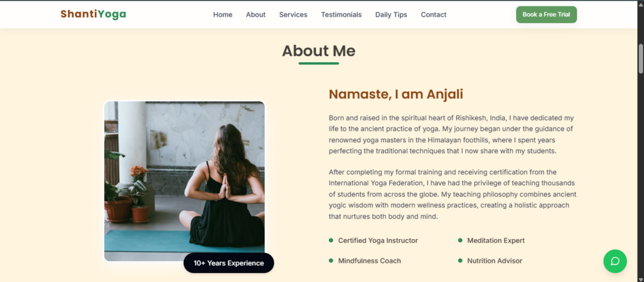Screen dimensions: 644x282
Task: Click the Certified Yoga Instructor bullet dot
Action: (x=331, y=240)
